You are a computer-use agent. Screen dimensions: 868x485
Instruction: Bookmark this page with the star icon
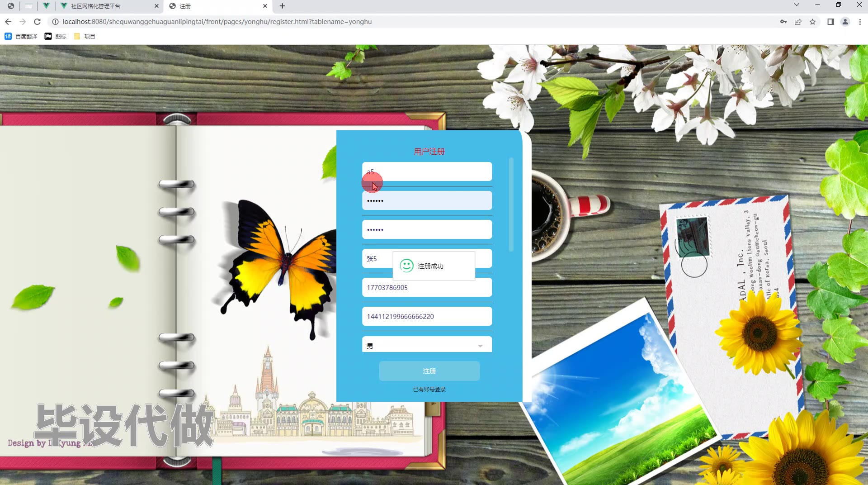(x=812, y=22)
